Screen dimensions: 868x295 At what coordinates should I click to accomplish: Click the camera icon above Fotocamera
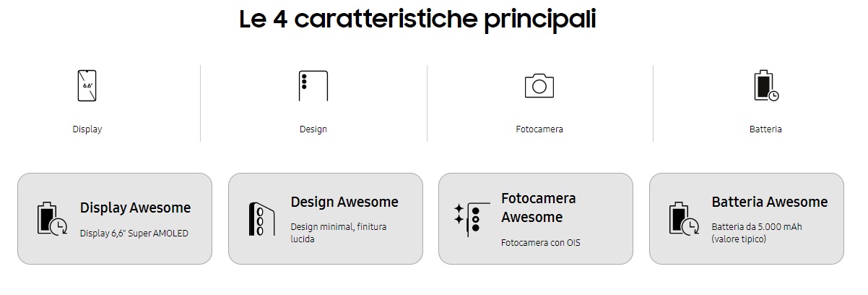coord(539,85)
